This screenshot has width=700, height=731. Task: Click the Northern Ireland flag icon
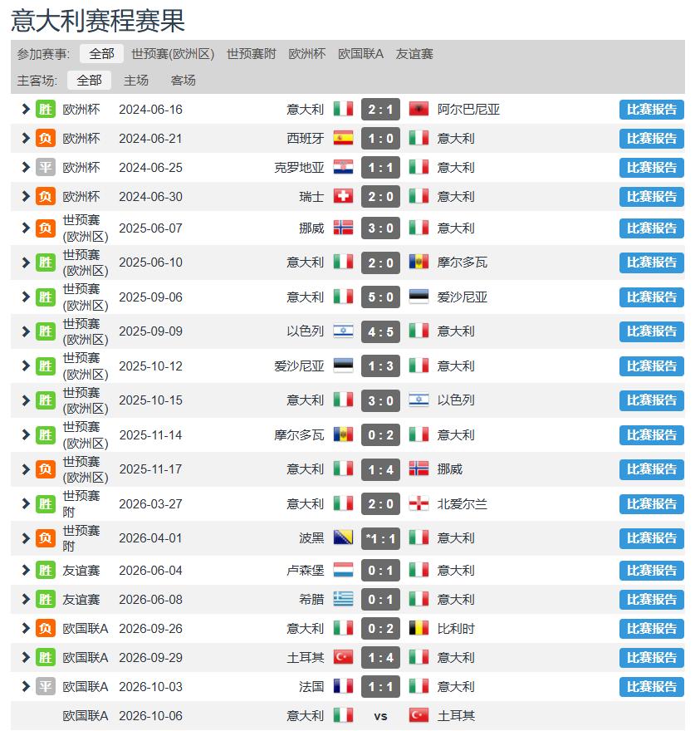[x=419, y=503]
